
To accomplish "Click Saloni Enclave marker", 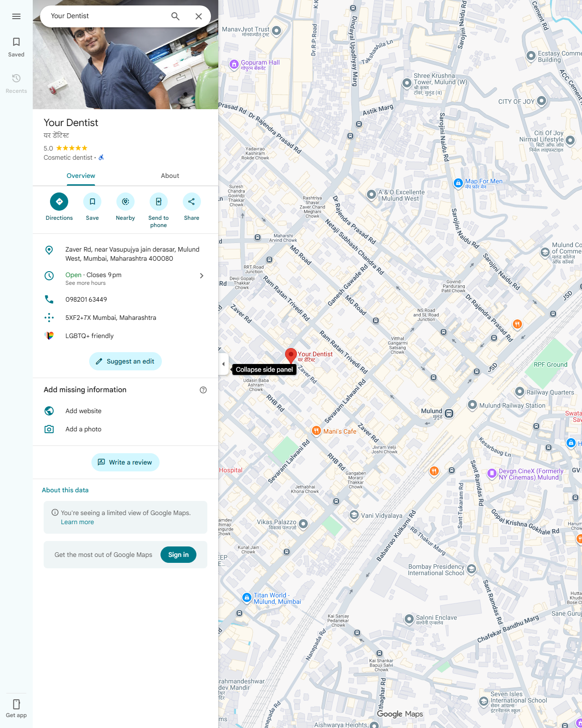I will click(x=409, y=619).
